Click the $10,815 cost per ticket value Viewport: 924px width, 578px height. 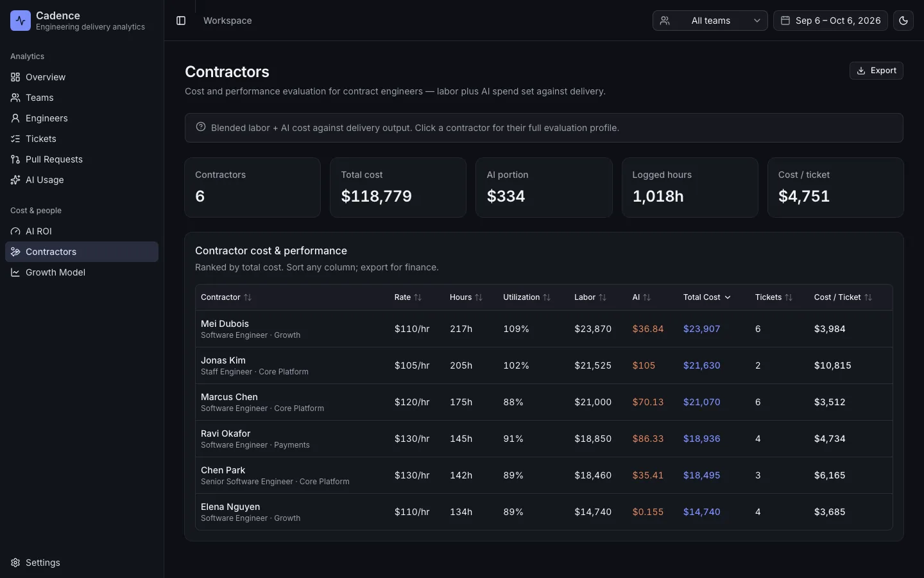pos(832,365)
